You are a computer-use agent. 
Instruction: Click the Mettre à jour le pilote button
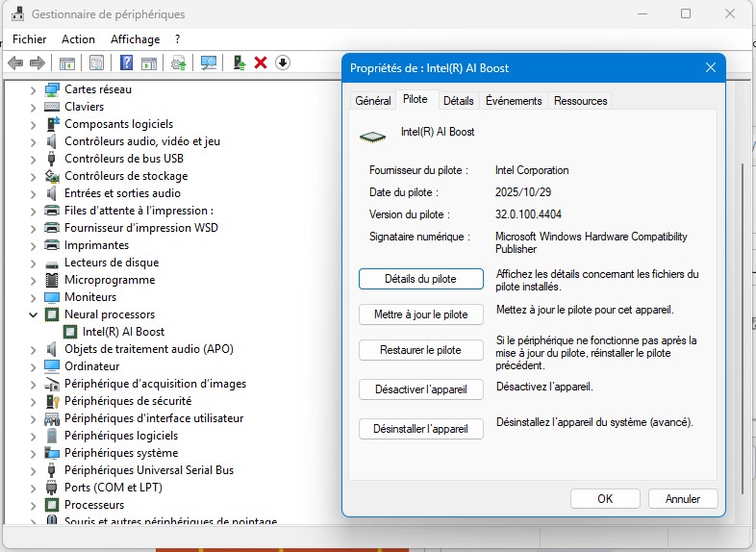pyautogui.click(x=420, y=314)
